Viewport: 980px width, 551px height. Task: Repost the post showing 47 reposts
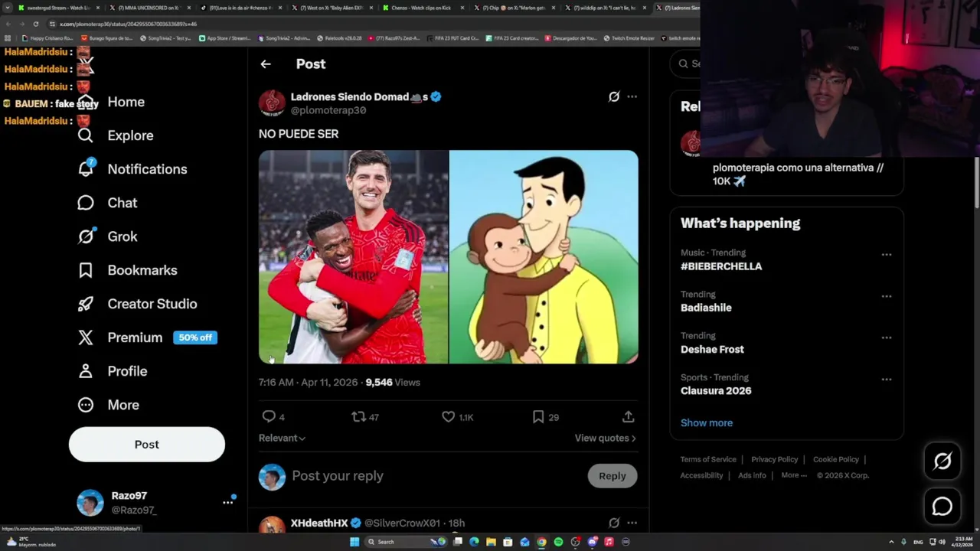pos(358,416)
